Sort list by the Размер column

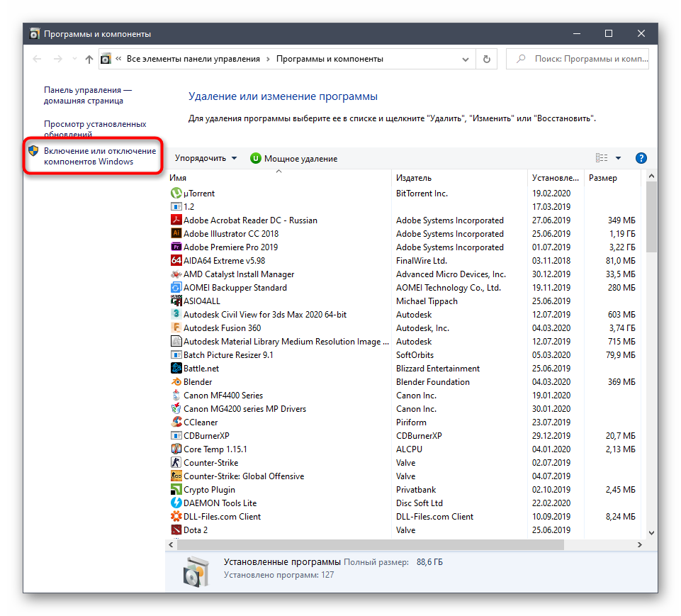[602, 178]
